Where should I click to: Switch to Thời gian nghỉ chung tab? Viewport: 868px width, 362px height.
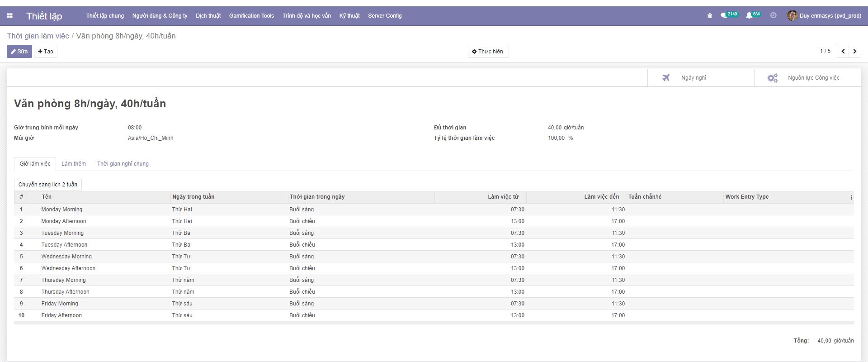123,164
